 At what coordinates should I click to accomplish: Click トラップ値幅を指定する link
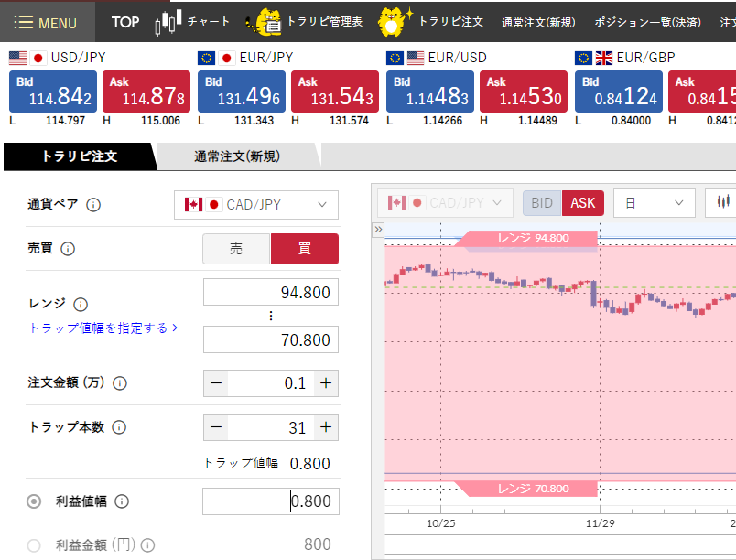(x=103, y=328)
